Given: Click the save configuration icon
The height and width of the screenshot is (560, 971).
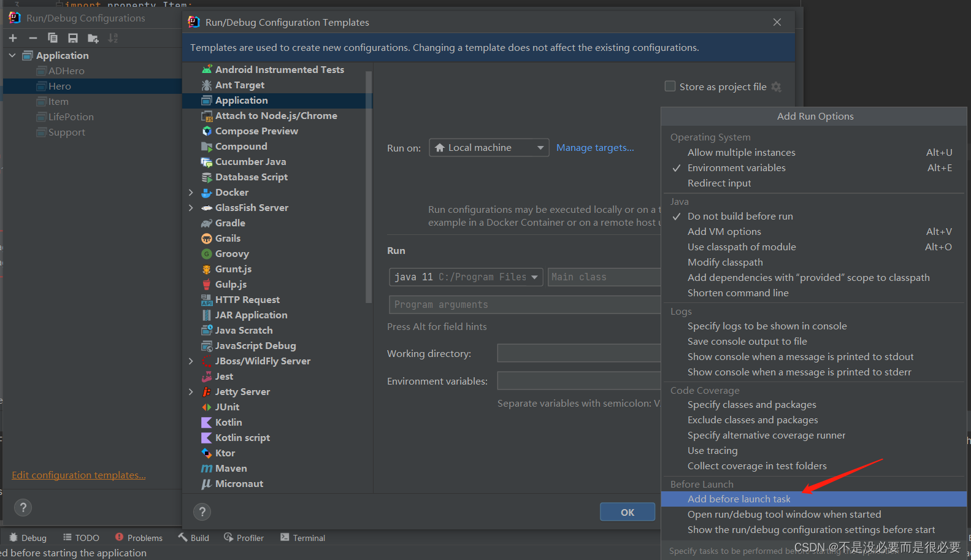Looking at the screenshot, I should (x=73, y=38).
